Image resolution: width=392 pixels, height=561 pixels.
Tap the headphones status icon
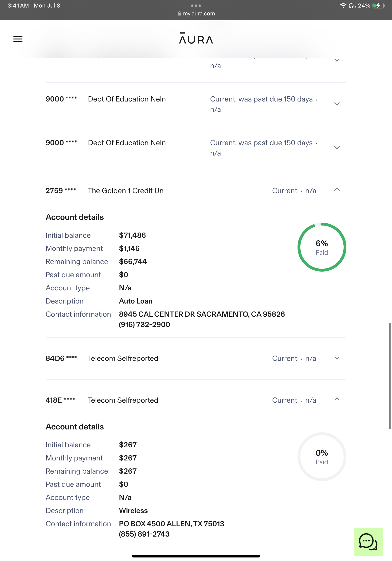pyautogui.click(x=353, y=6)
